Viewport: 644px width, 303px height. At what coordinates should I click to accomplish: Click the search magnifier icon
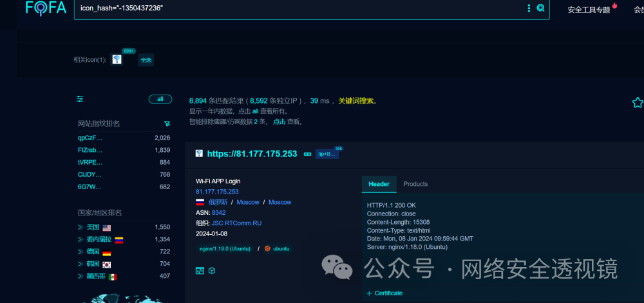540,8
